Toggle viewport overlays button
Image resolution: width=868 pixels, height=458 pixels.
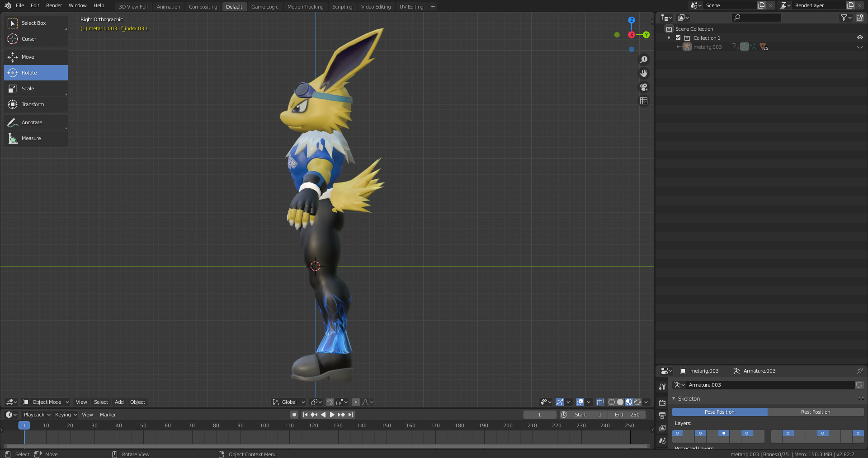(580, 402)
